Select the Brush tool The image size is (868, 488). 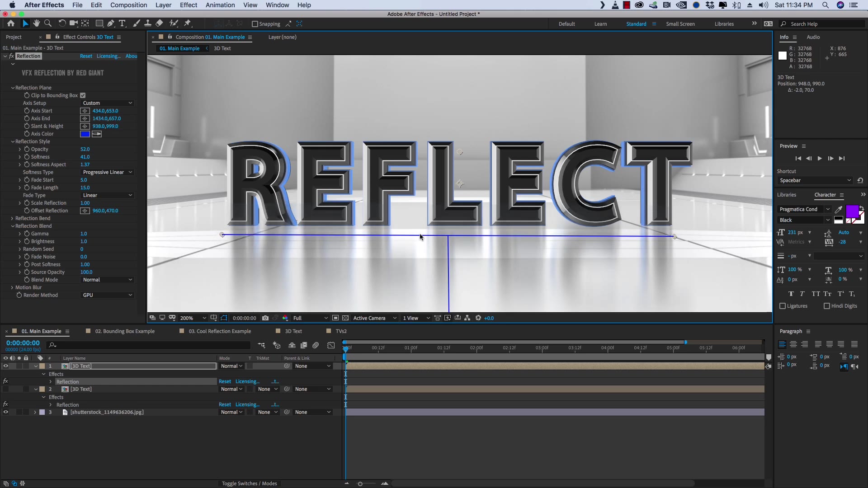pos(136,23)
